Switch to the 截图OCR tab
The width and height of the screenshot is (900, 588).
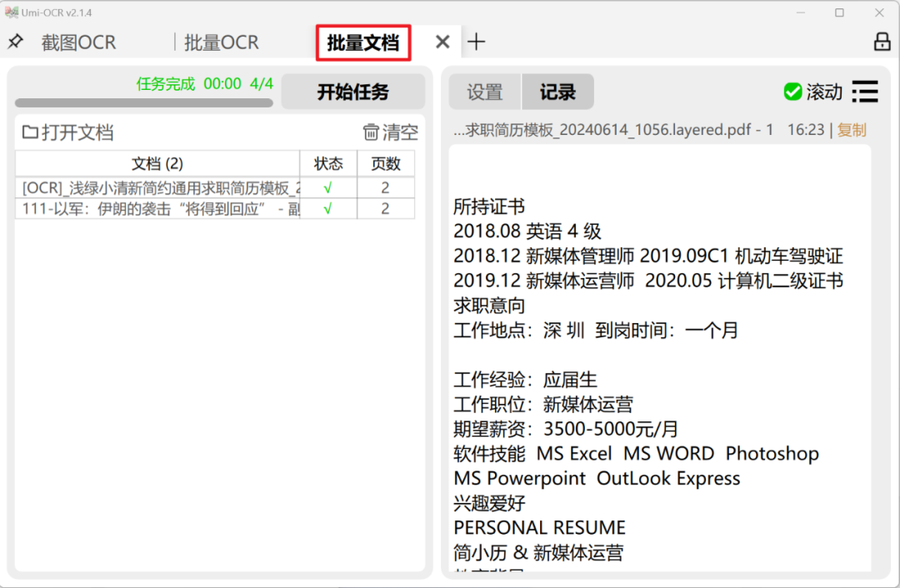coord(78,41)
